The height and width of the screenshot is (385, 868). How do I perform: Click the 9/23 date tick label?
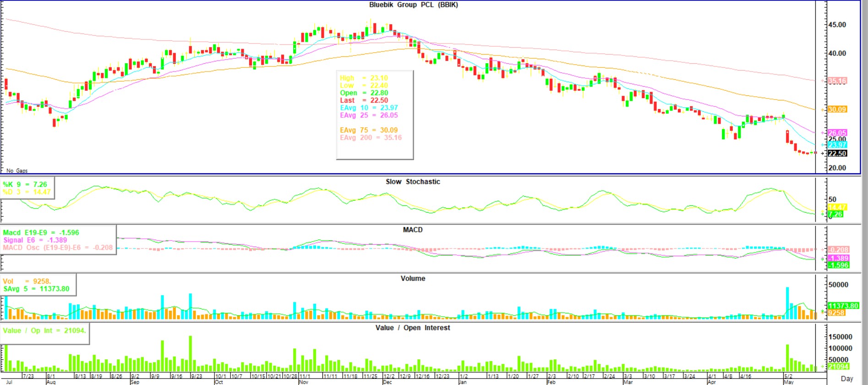point(196,376)
